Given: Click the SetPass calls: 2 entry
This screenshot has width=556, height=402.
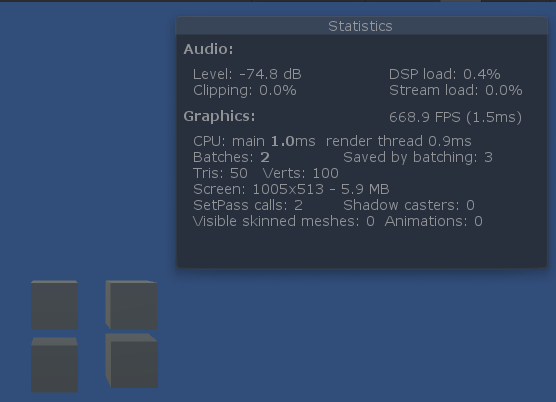Looking at the screenshot, I should 248,205.
